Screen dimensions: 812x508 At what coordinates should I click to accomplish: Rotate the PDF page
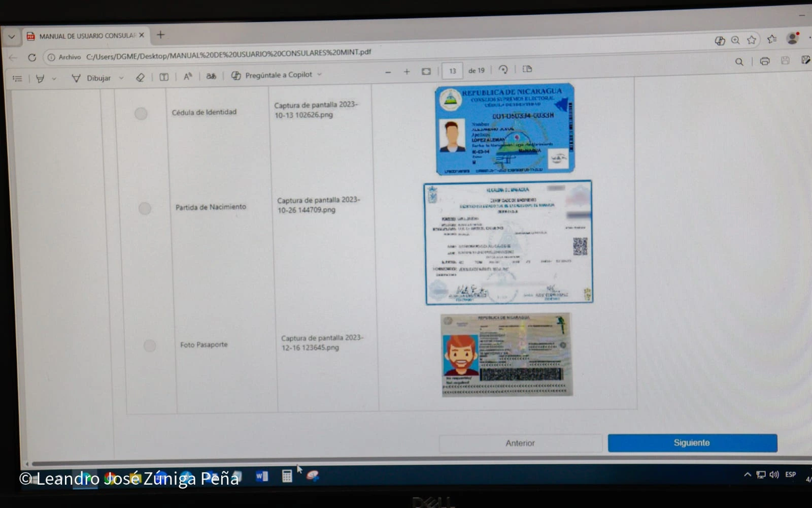[503, 70]
